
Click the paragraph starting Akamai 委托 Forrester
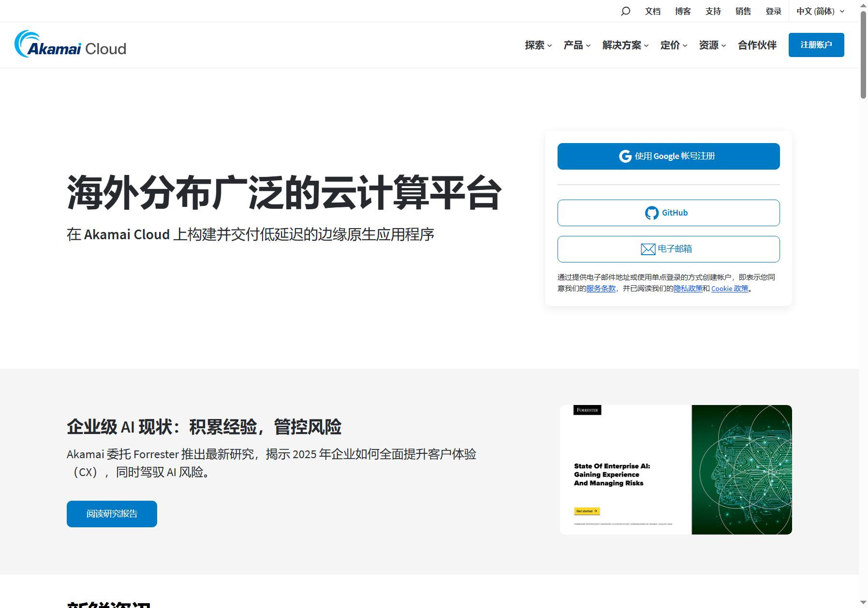coord(271,463)
